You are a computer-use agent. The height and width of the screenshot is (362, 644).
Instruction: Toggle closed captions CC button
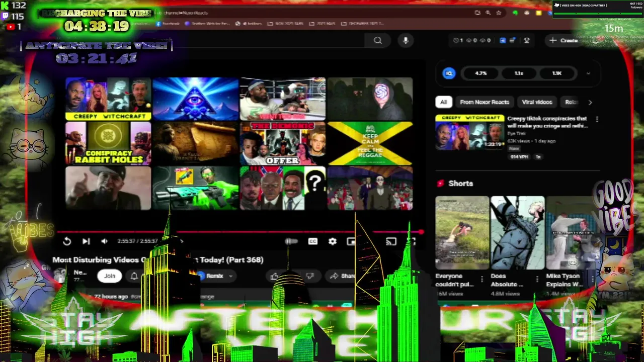click(312, 241)
